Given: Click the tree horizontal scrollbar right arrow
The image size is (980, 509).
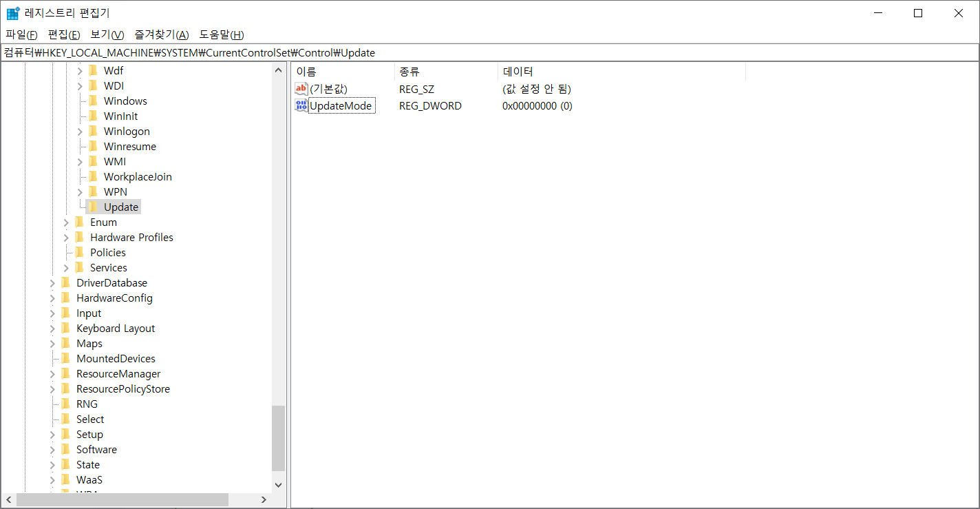Looking at the screenshot, I should tap(264, 499).
